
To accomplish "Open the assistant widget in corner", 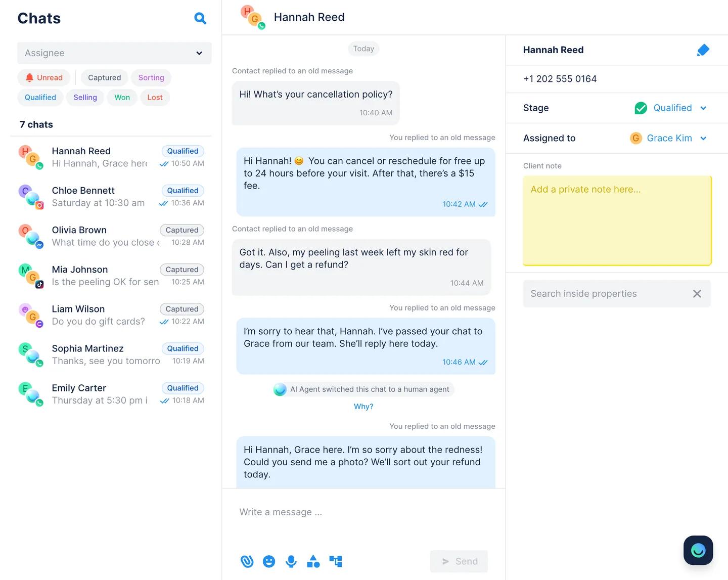I will point(698,550).
